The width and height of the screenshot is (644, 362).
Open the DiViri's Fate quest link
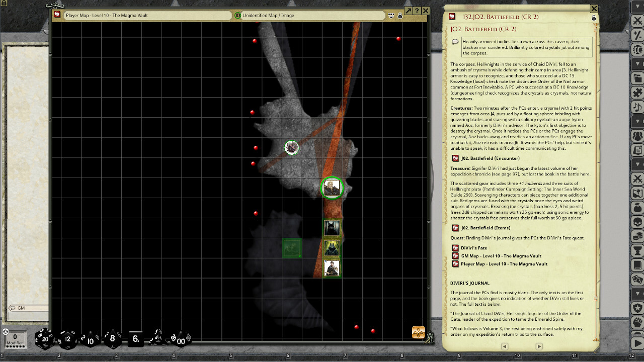(x=473, y=247)
